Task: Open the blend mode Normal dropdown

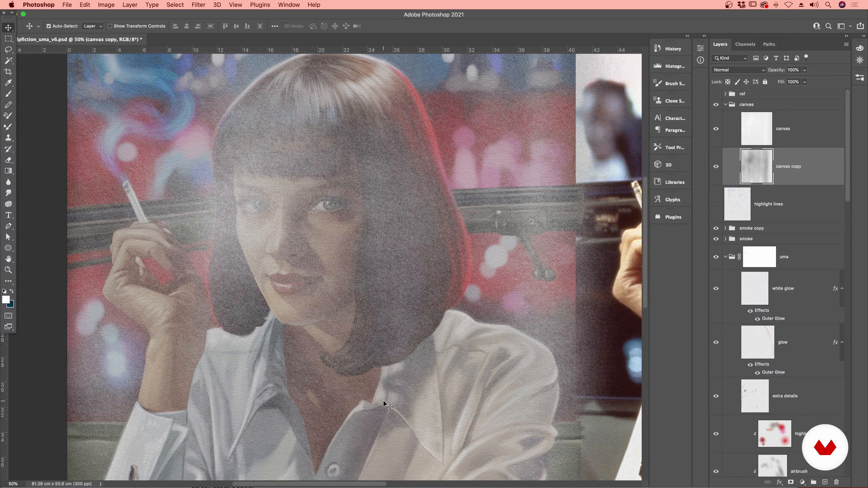Action: (739, 70)
